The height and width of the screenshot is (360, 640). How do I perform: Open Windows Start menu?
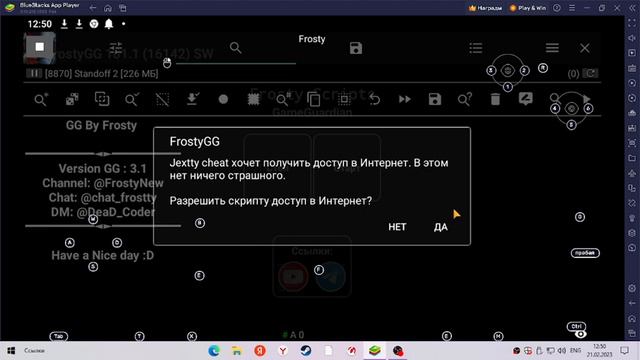11,351
